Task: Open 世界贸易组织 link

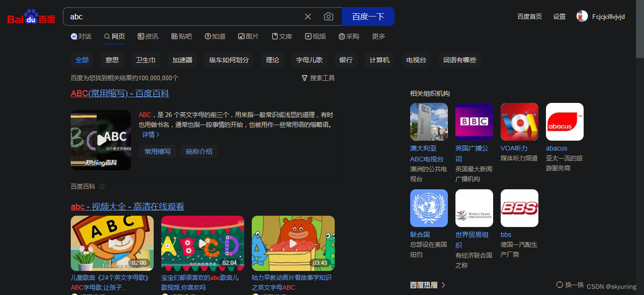Action: pos(472,240)
